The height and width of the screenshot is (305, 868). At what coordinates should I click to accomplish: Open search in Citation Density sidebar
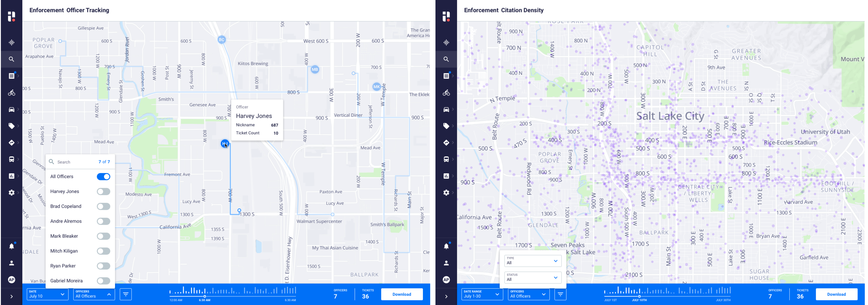pyautogui.click(x=446, y=59)
